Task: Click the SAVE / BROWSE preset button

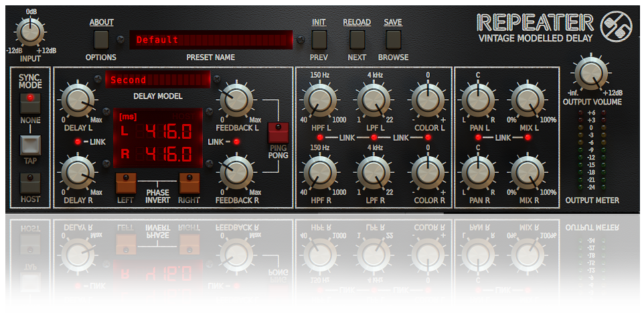Action: click(393, 40)
